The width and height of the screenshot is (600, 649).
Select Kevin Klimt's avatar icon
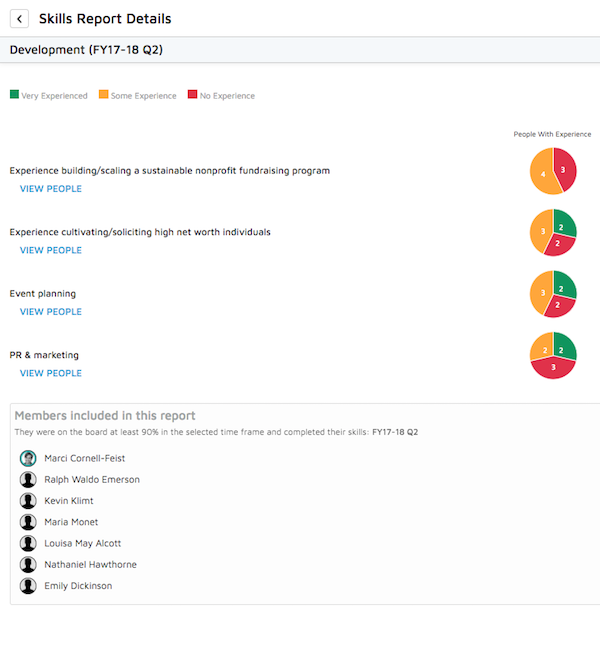(x=28, y=501)
